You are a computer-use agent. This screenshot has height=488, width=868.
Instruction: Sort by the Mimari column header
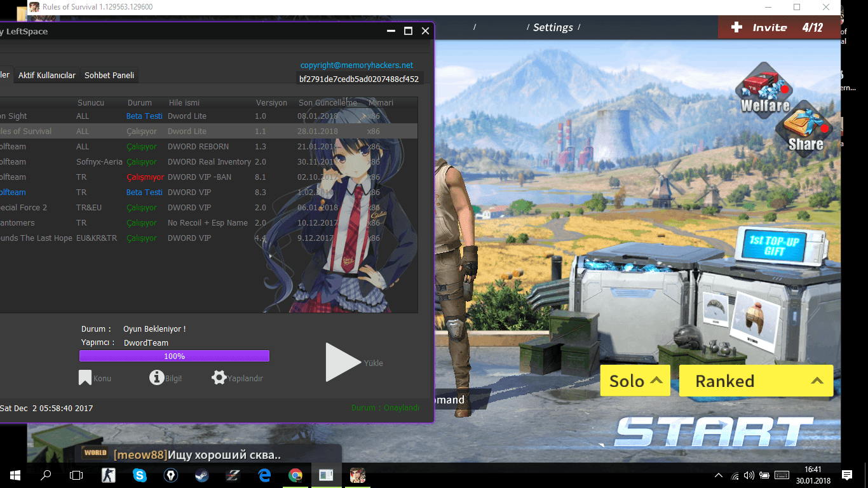pyautogui.click(x=381, y=102)
